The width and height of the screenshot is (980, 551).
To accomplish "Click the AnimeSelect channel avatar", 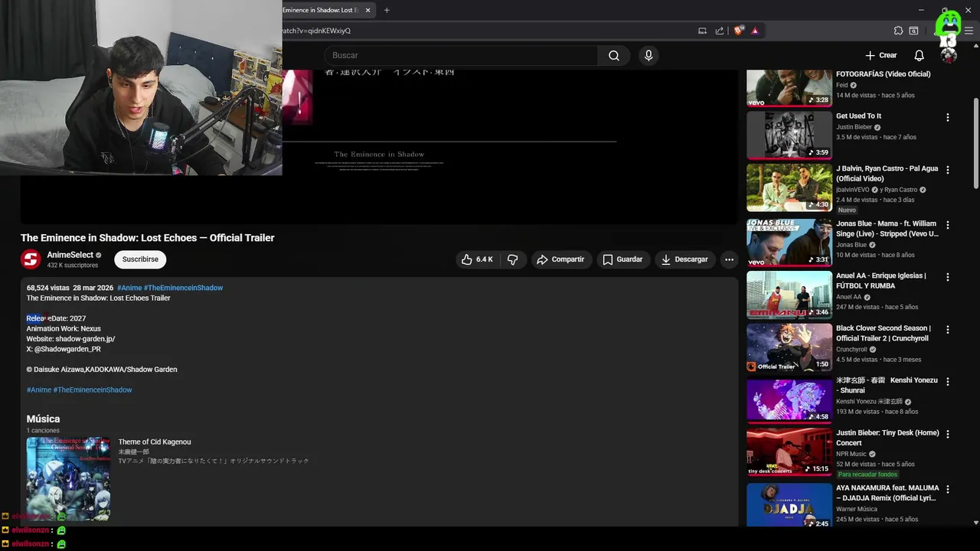I will click(x=31, y=259).
